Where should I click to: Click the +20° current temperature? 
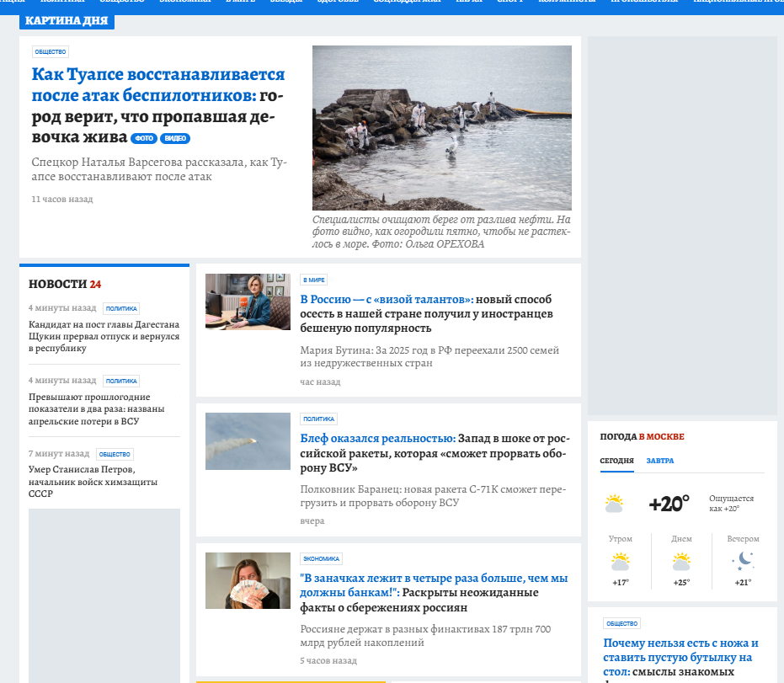tap(669, 504)
